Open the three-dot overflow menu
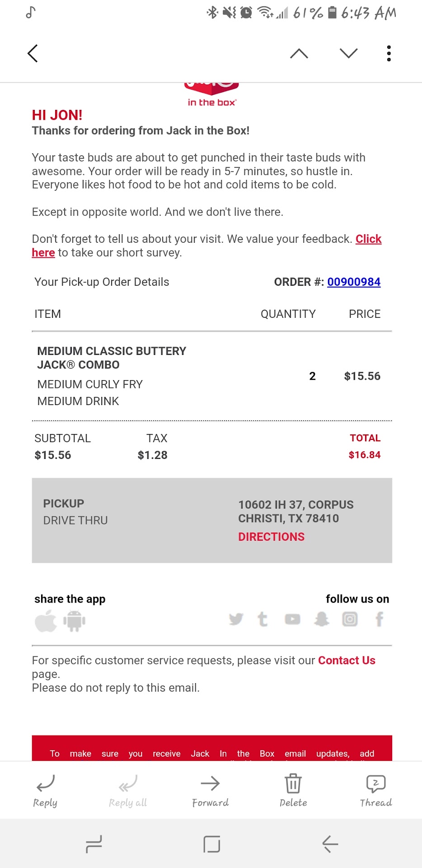 point(389,54)
